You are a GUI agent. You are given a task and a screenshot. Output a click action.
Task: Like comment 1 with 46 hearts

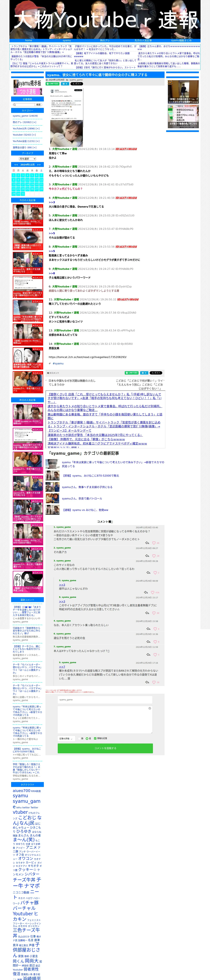(154, 543)
